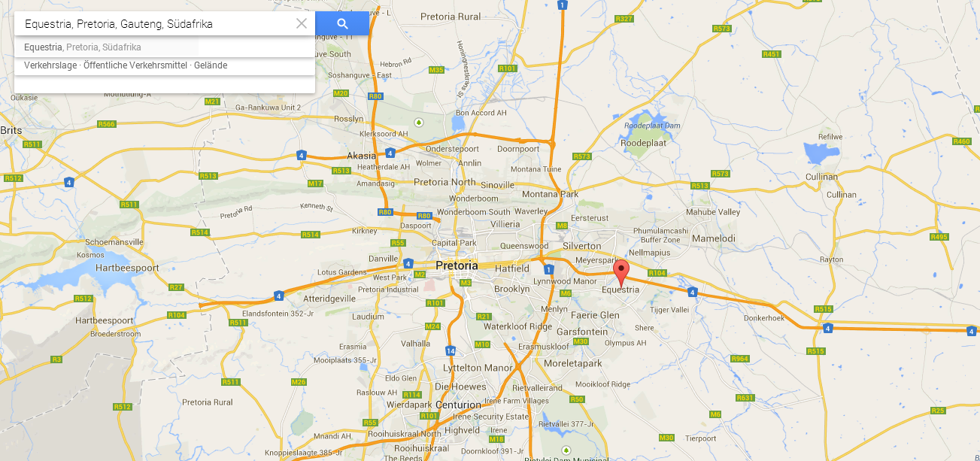980x461 pixels.
Task: Click the red Equestria location pin
Action: (620, 273)
